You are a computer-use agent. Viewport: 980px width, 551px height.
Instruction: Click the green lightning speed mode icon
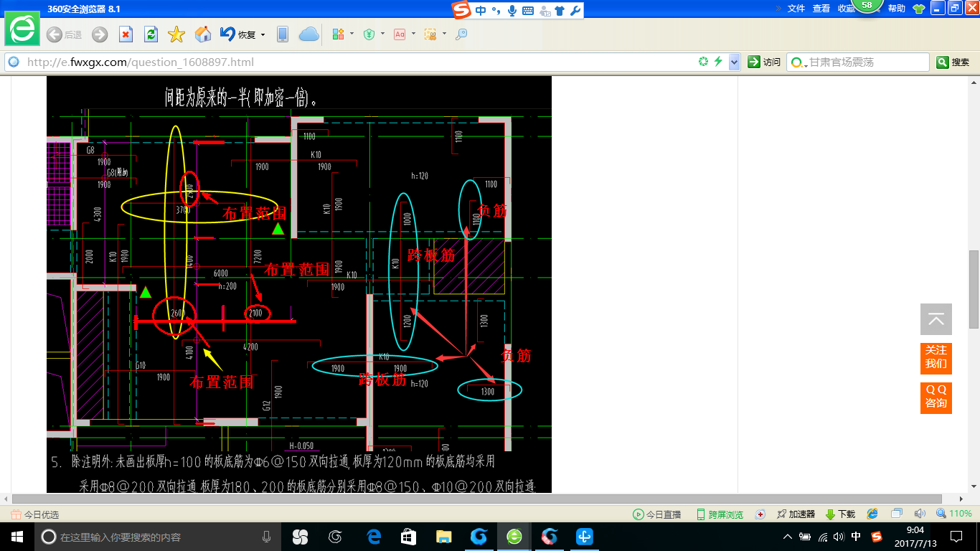[x=718, y=62]
